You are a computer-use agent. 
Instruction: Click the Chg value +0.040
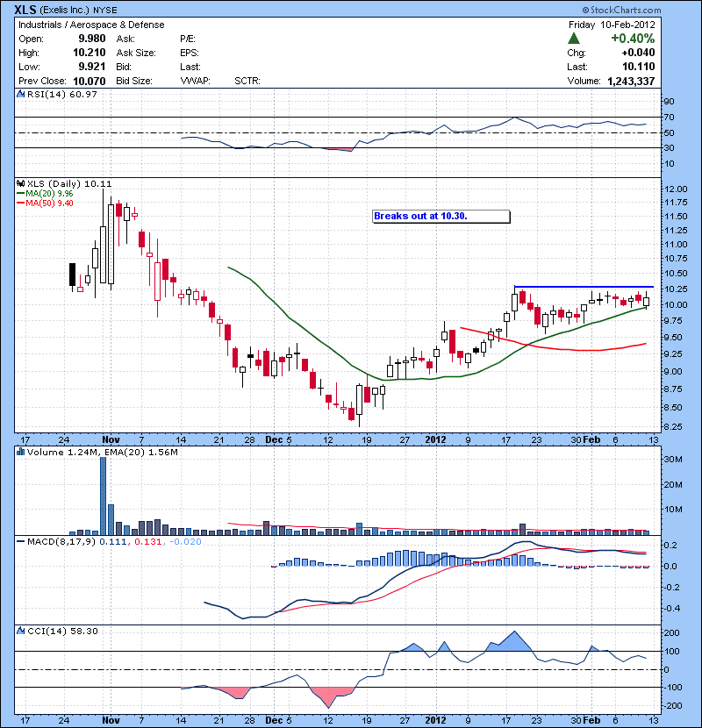(x=638, y=53)
